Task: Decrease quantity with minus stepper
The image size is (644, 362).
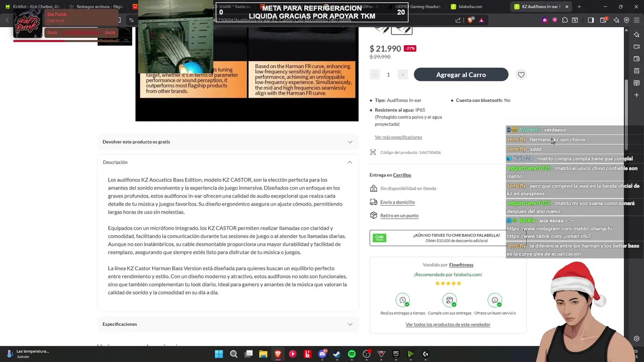Action: 374,74
